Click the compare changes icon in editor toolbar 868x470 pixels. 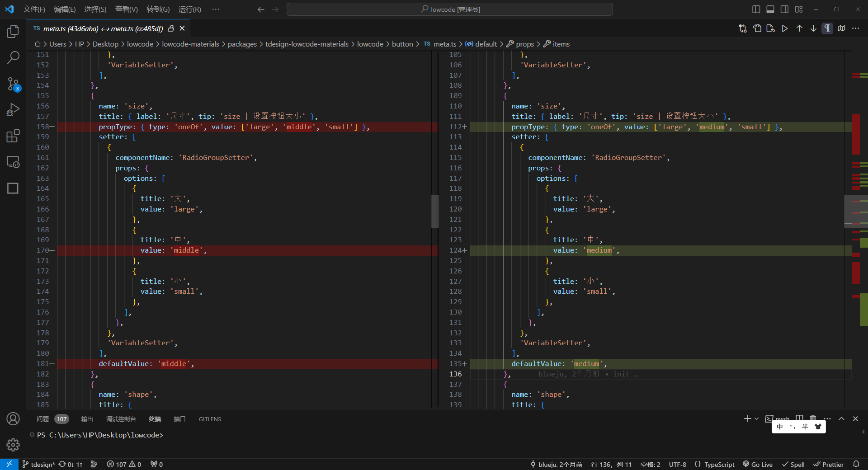tap(743, 28)
